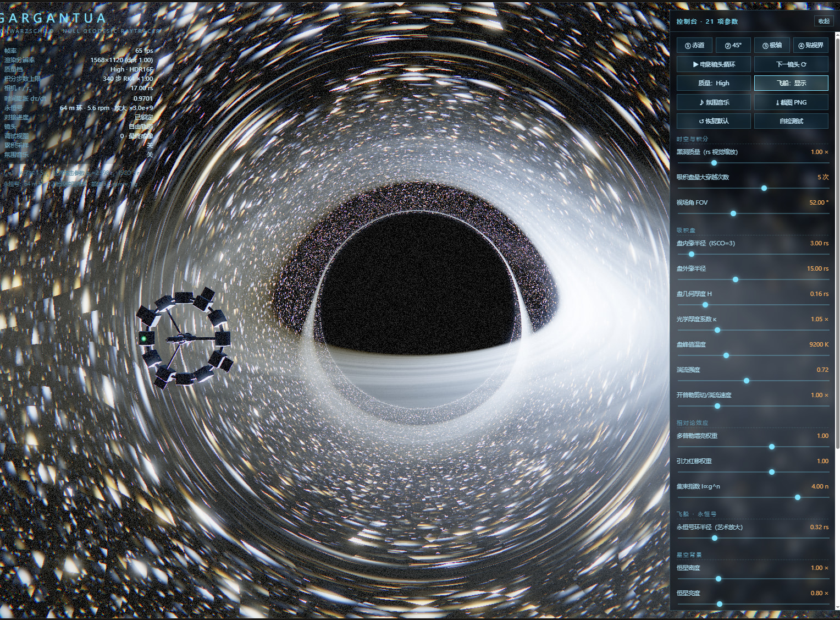Select the ② 45° camera preset
This screenshot has height=620, width=840.
pyautogui.click(x=733, y=45)
